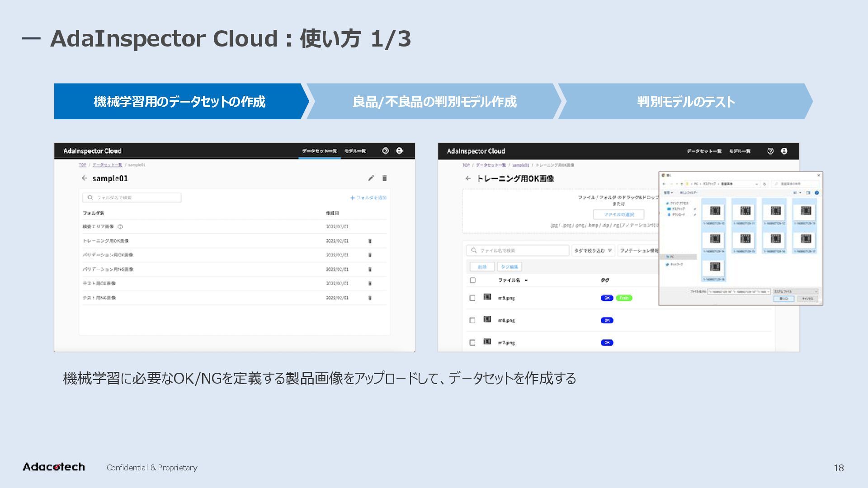The image size is (868, 488).
Task: Click help icon in left AdaInspector header
Action: pos(385,151)
